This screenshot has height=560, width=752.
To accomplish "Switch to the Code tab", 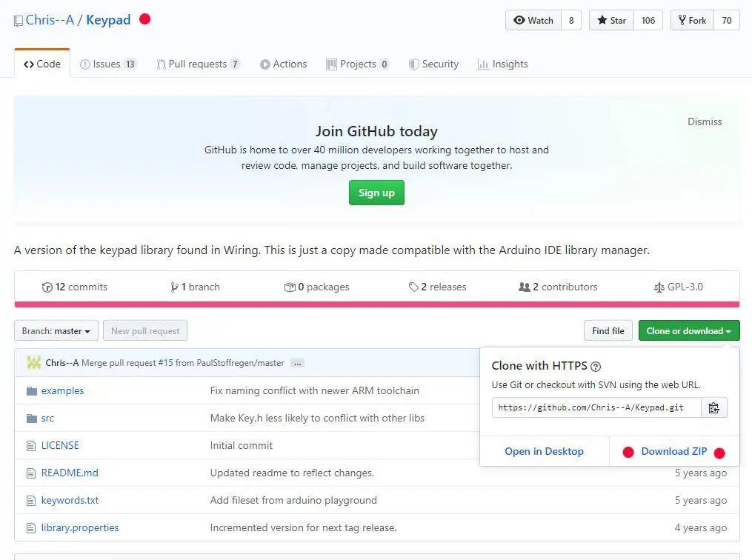I will 42,64.
